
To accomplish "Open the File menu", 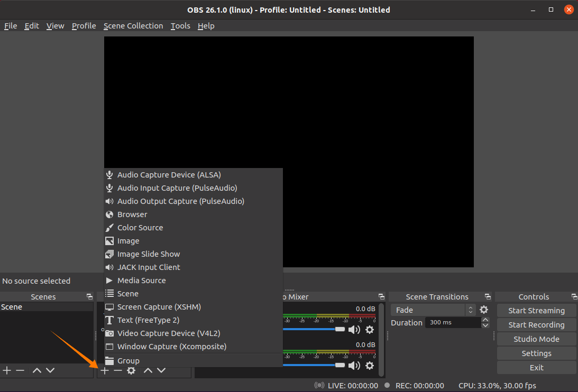I will click(11, 26).
